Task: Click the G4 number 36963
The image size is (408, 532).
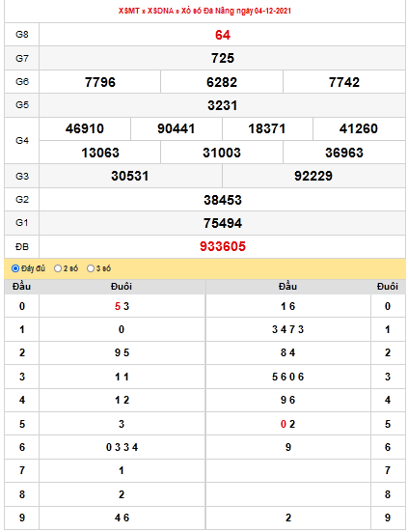Action: coord(344,153)
